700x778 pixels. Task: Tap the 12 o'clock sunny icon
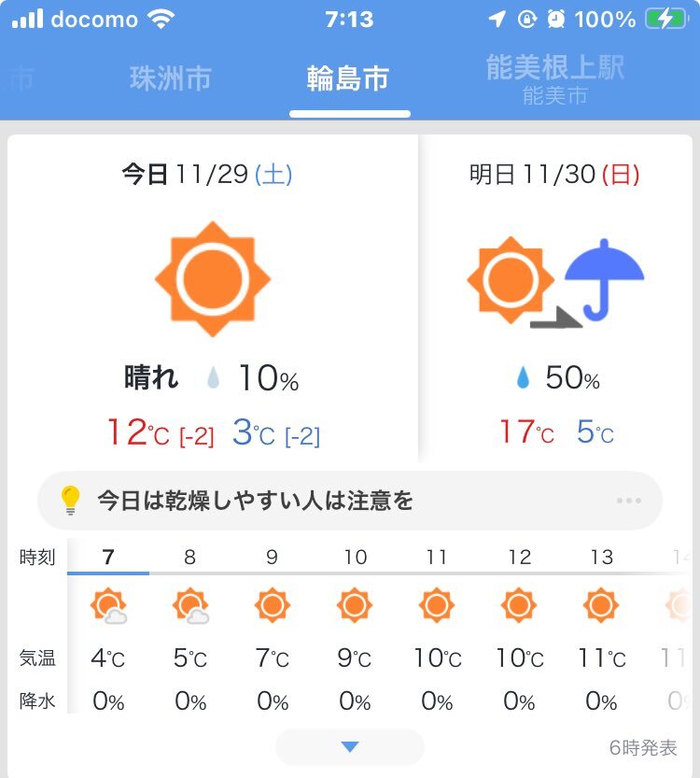pyautogui.click(x=519, y=606)
